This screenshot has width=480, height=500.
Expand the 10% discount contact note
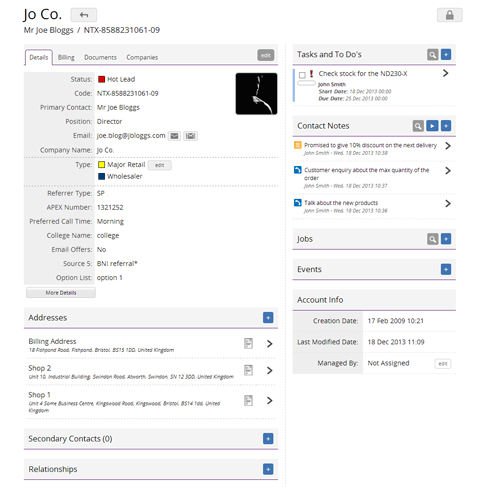(x=448, y=146)
